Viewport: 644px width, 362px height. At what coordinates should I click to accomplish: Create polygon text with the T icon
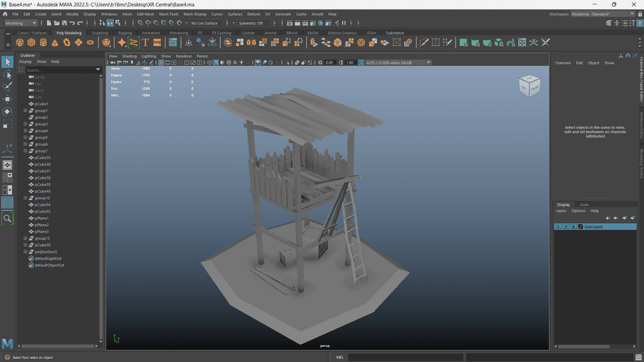(x=145, y=43)
